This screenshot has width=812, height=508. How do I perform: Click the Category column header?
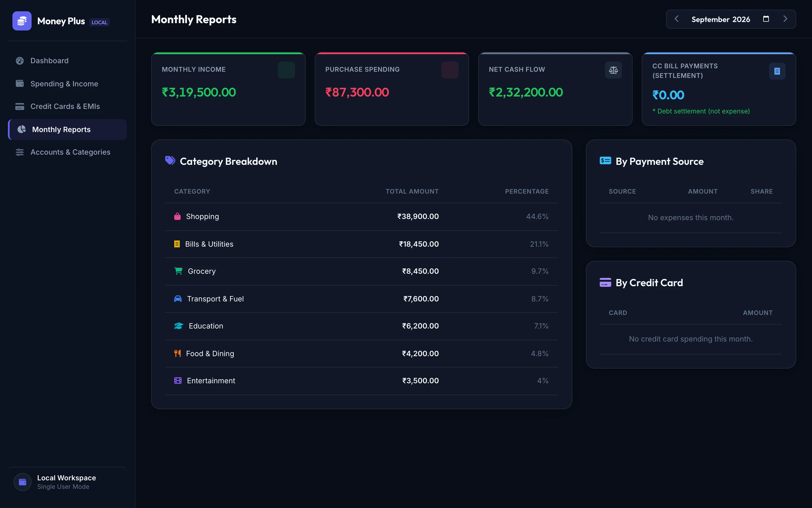pyautogui.click(x=192, y=192)
